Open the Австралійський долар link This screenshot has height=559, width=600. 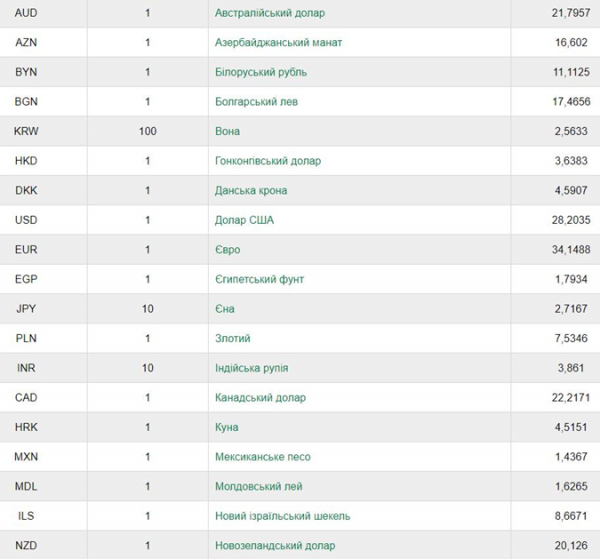pos(270,13)
